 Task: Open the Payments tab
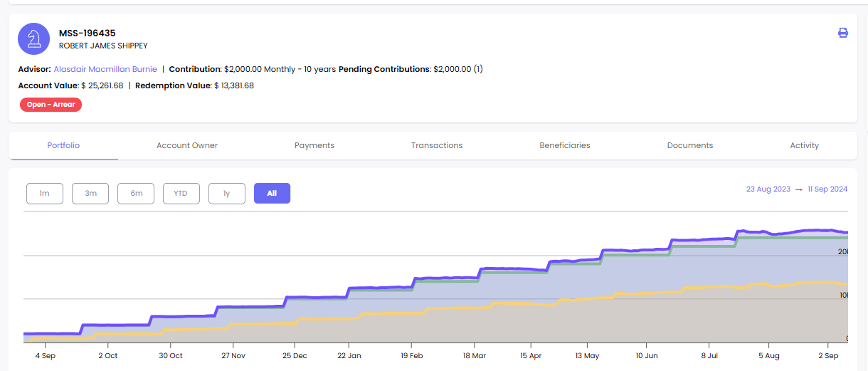(x=314, y=145)
